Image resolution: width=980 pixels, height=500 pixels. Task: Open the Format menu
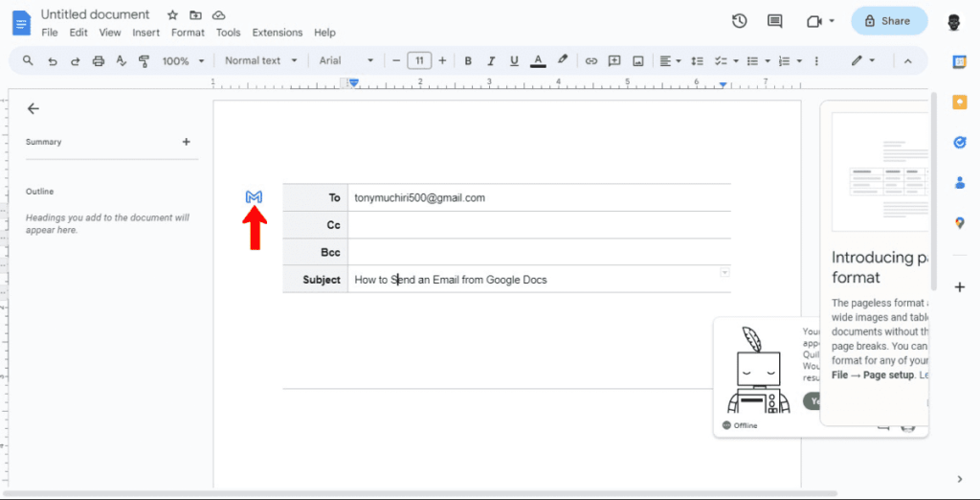(189, 33)
